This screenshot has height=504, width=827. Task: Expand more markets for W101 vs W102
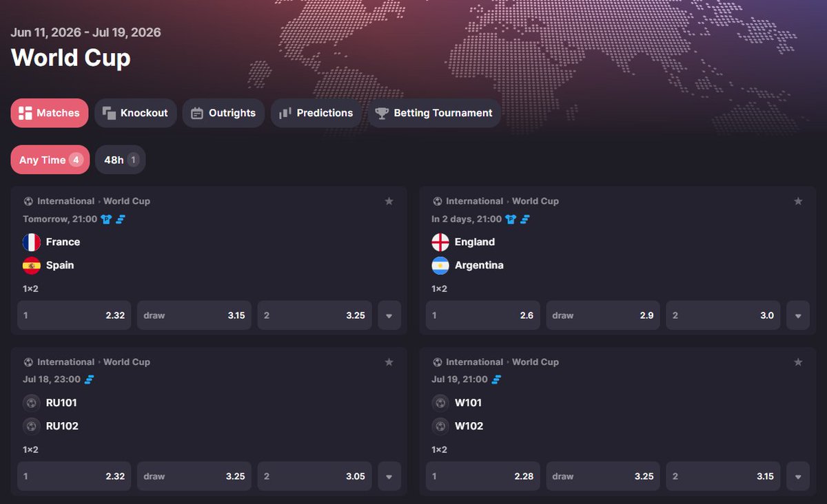pos(798,476)
